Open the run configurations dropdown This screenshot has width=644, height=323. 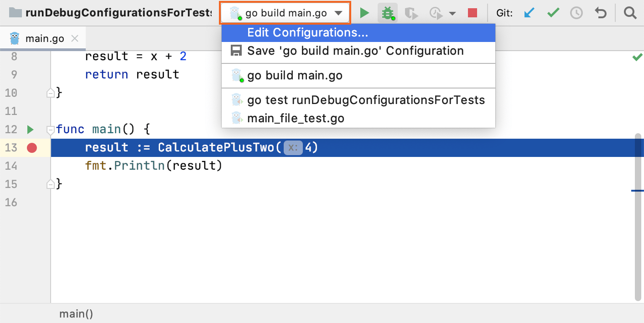[285, 12]
